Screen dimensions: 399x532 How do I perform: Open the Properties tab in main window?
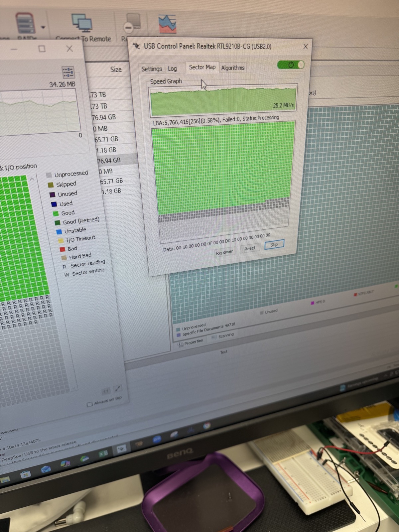[x=191, y=343]
